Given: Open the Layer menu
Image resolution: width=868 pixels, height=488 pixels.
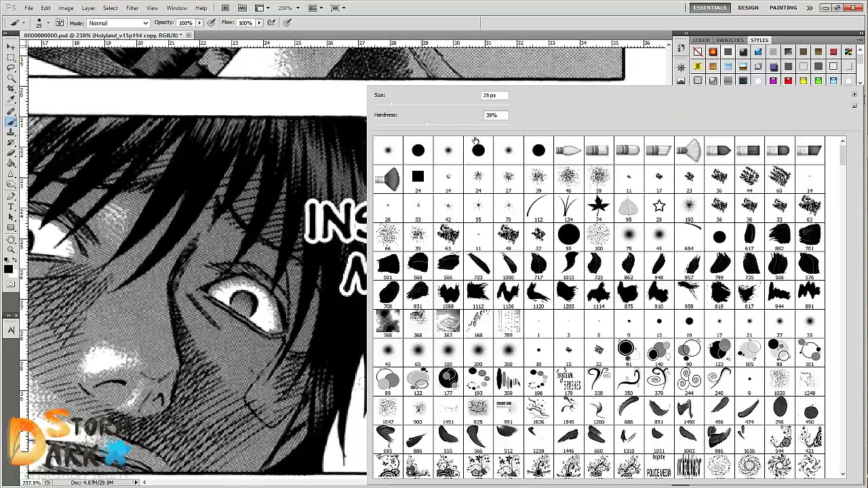Looking at the screenshot, I should tap(88, 8).
